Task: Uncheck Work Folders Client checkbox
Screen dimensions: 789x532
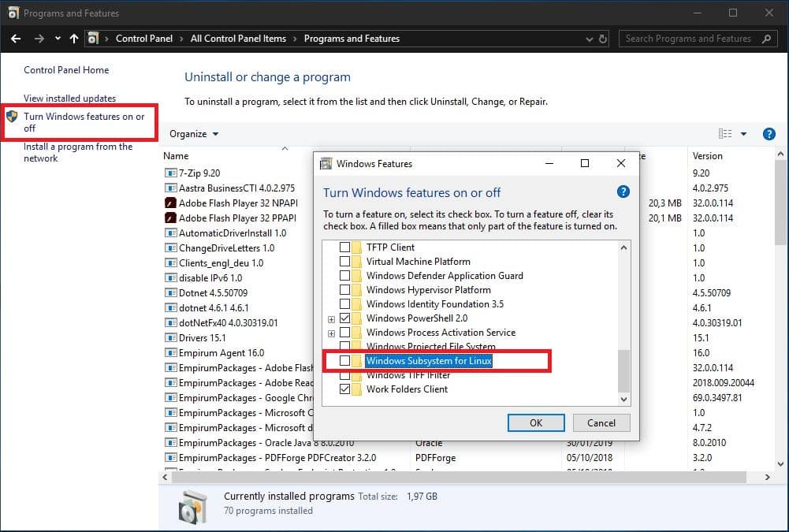Action: click(x=344, y=389)
